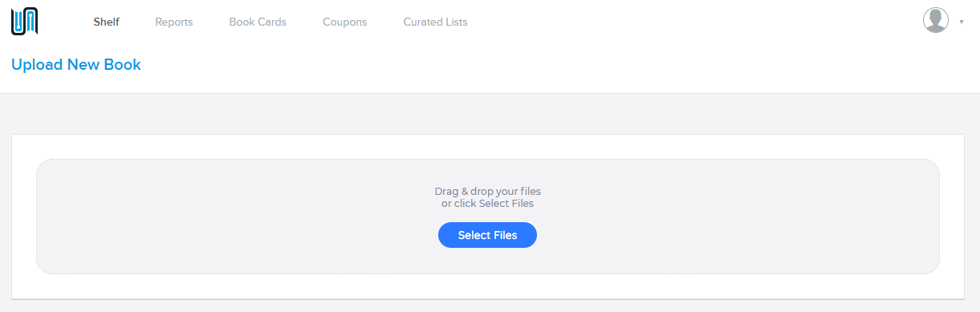This screenshot has width=980, height=312.
Task: Click the 'Drag & drop your files' text
Action: coord(487,192)
